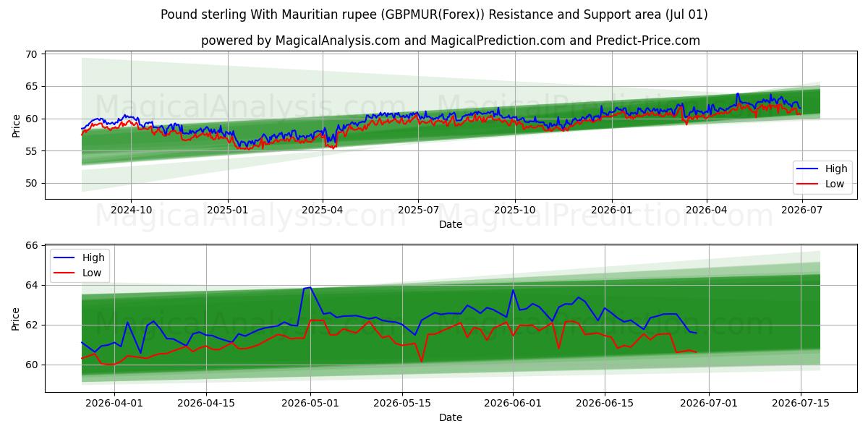Click the '2026-04-01' tick label
The height and width of the screenshot is (434, 868).
coord(116,404)
